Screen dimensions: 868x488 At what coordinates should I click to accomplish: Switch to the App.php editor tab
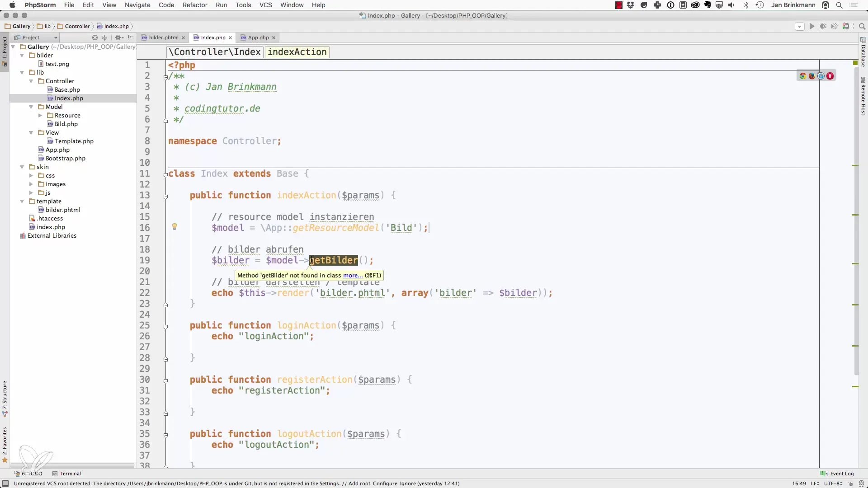(258, 38)
